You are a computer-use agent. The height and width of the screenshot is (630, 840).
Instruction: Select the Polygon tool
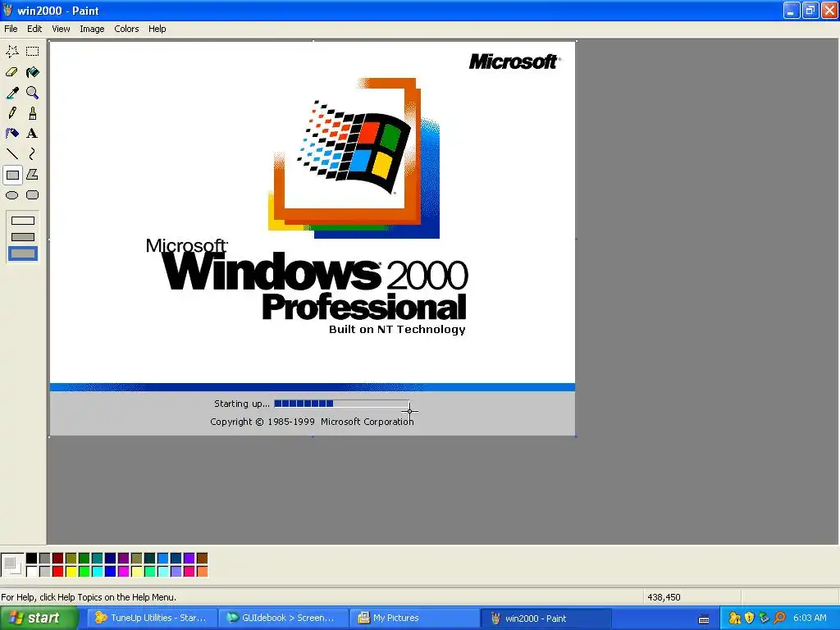[x=32, y=175]
